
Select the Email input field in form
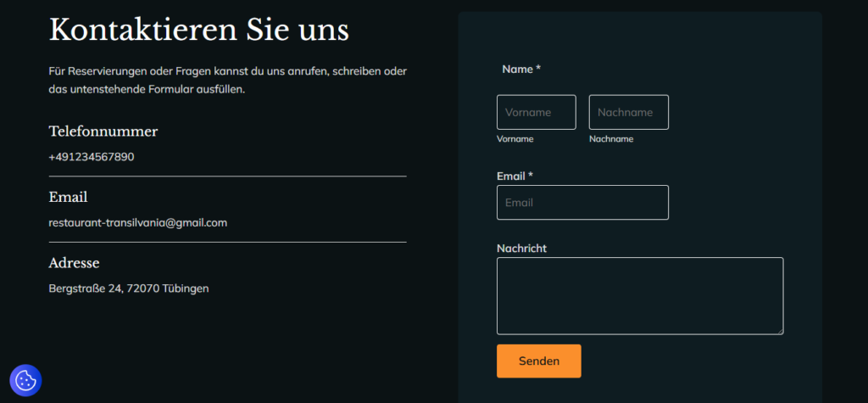582,203
